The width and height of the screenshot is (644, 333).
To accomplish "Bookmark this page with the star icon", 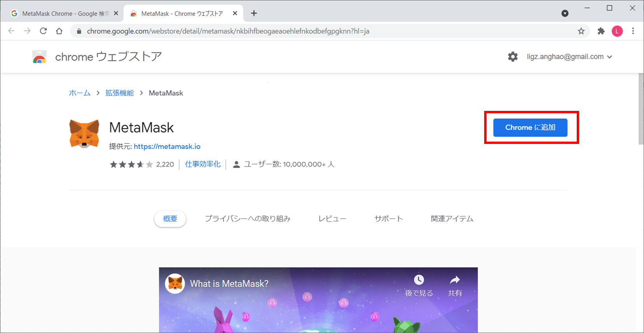I will pos(581,31).
